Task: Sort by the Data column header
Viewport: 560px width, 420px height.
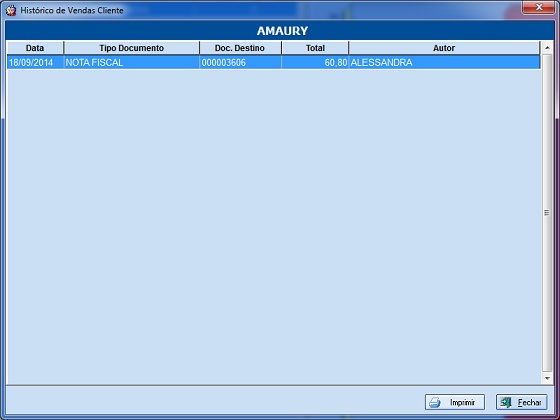Action: click(x=35, y=48)
